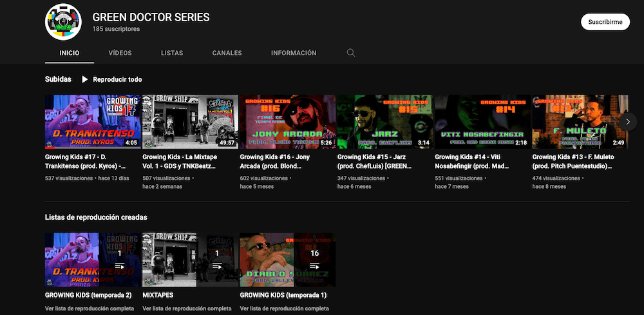Open the LISTAS tab
This screenshot has width=644, height=315.
pyautogui.click(x=172, y=53)
